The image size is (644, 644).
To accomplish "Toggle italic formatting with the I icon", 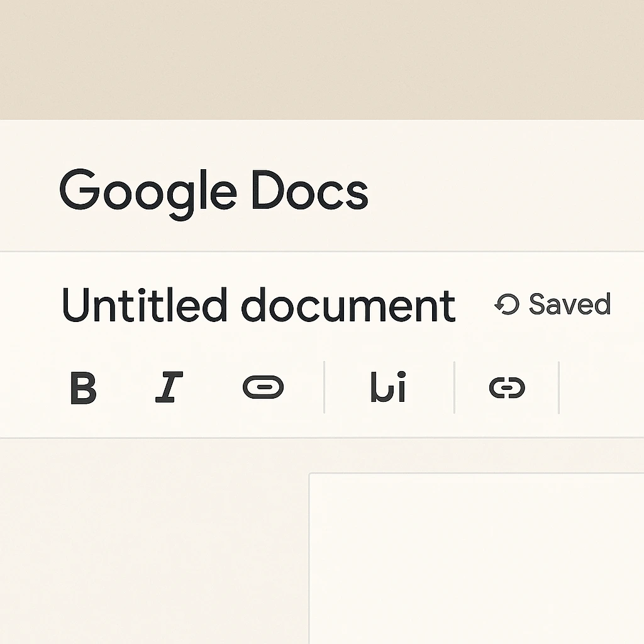I will pyautogui.click(x=169, y=387).
